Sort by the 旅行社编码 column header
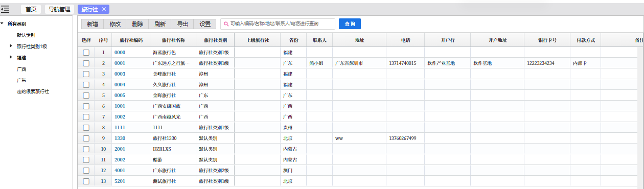Screen dimensions: 644x189 click(131, 40)
